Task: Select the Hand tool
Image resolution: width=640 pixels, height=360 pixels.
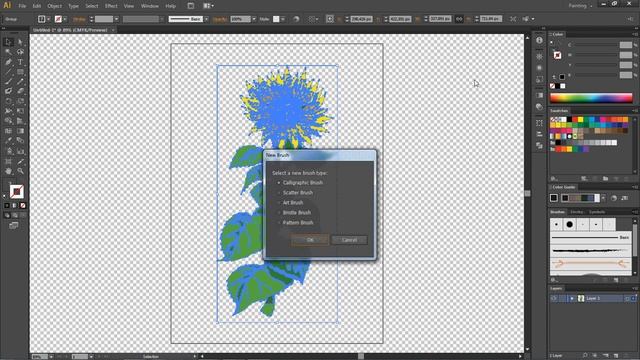Action: coord(8,171)
